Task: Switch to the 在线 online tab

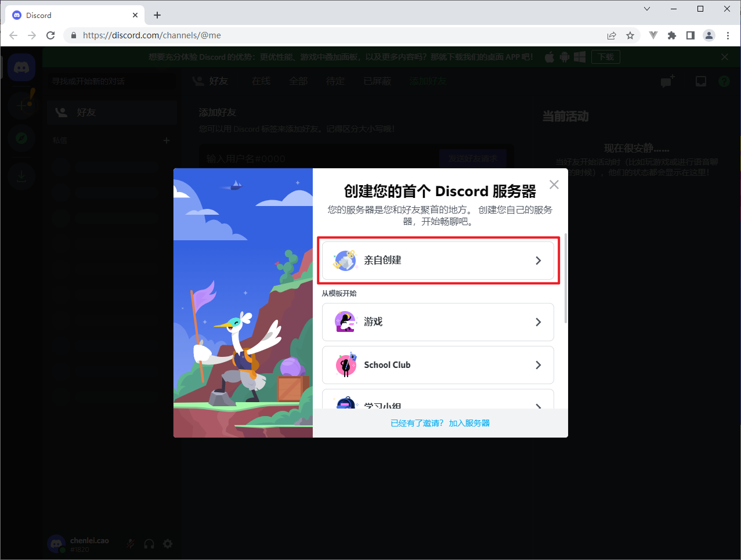Action: (261, 81)
